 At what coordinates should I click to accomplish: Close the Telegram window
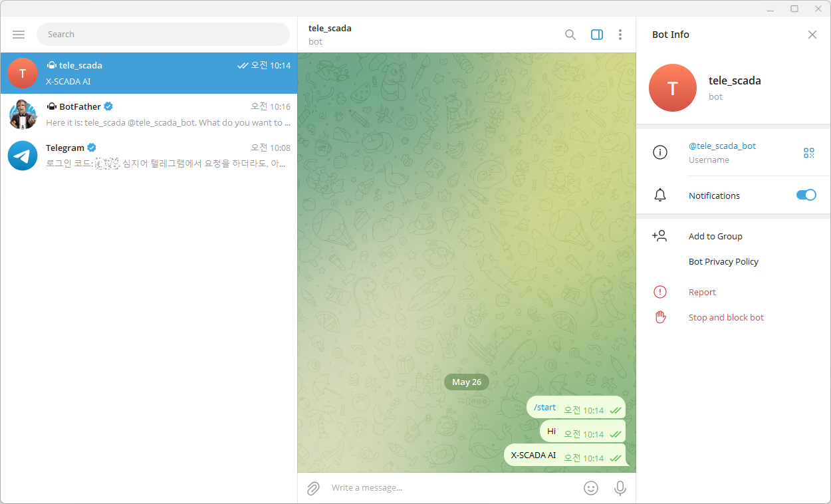(818, 9)
